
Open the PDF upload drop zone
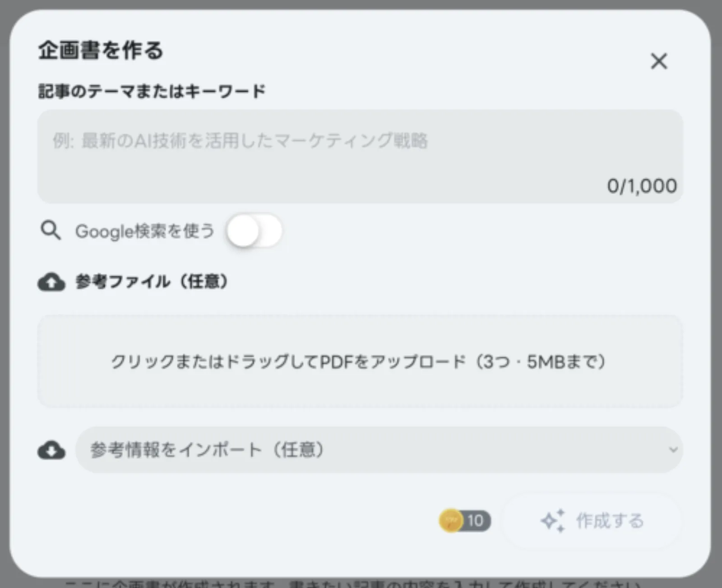click(360, 361)
